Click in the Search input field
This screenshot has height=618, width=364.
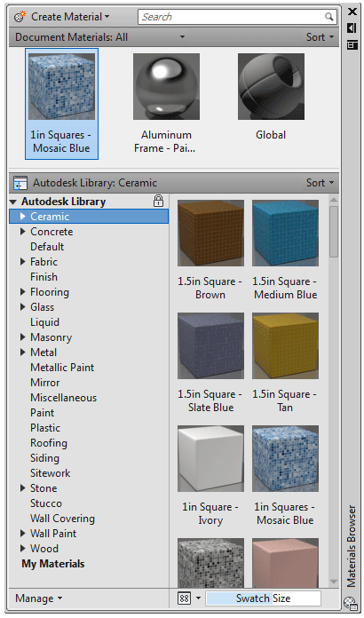(233, 17)
